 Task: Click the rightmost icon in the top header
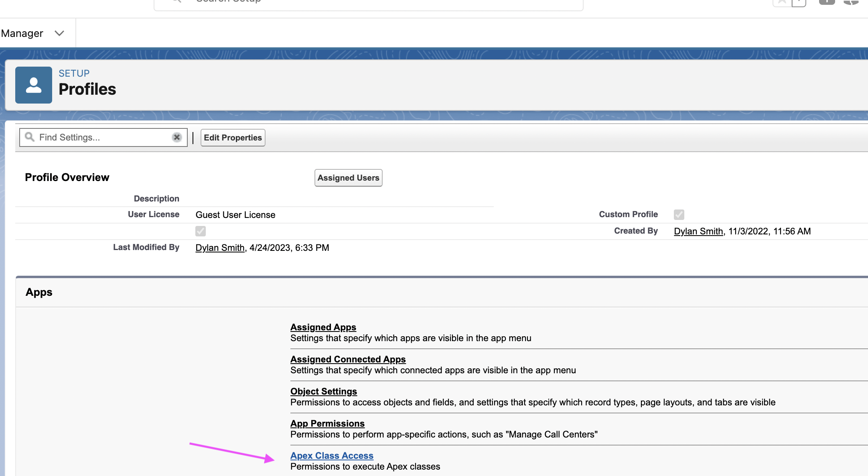tap(851, 2)
